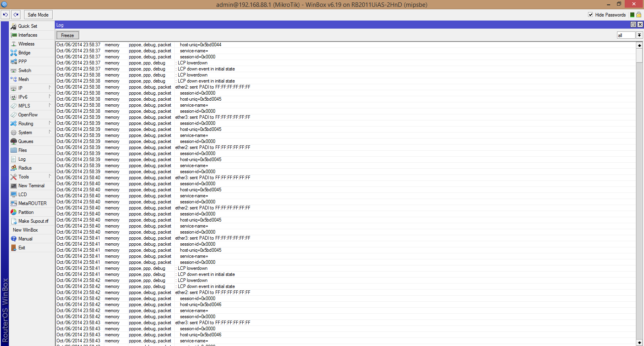The height and width of the screenshot is (346, 644).
Task: Click the Mesh icon
Action: click(x=14, y=79)
